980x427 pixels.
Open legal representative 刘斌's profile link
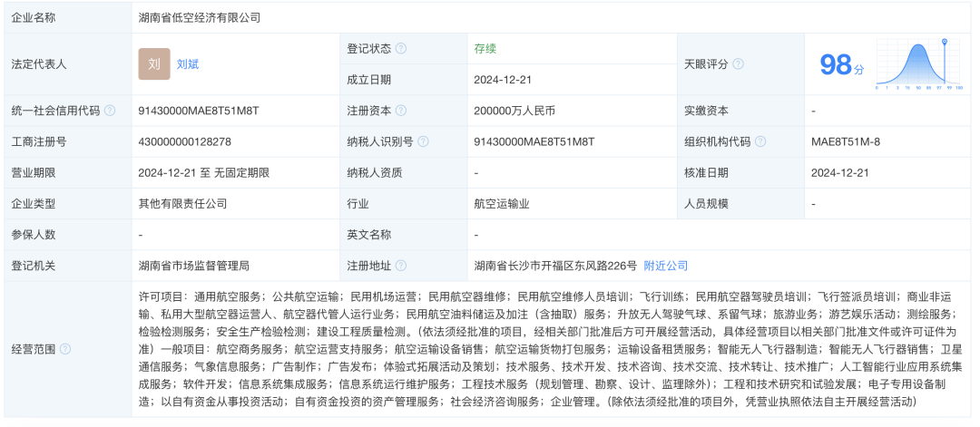click(x=188, y=64)
